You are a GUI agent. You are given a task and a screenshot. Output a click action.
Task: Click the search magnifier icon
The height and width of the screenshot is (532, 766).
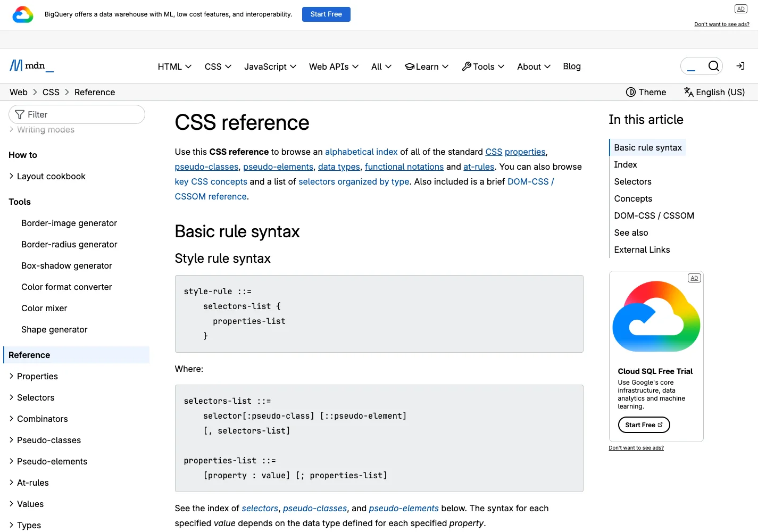click(x=714, y=66)
